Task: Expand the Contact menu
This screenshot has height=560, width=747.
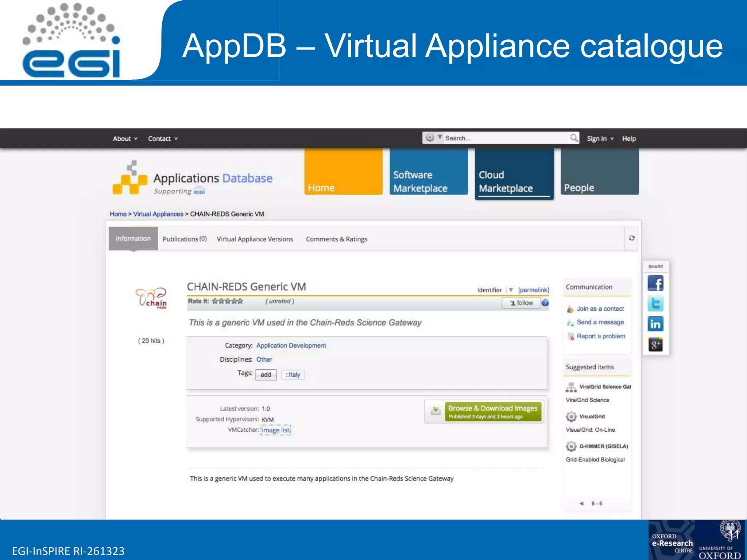Action: pos(163,139)
